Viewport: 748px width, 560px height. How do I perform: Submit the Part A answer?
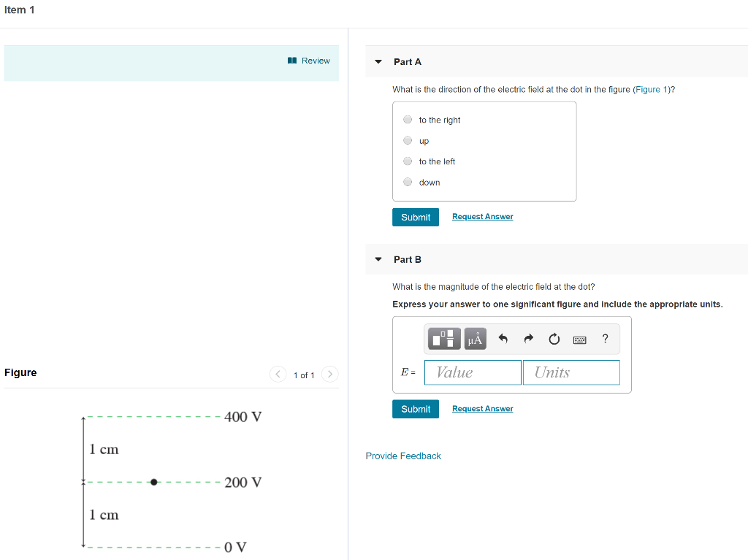(x=416, y=217)
